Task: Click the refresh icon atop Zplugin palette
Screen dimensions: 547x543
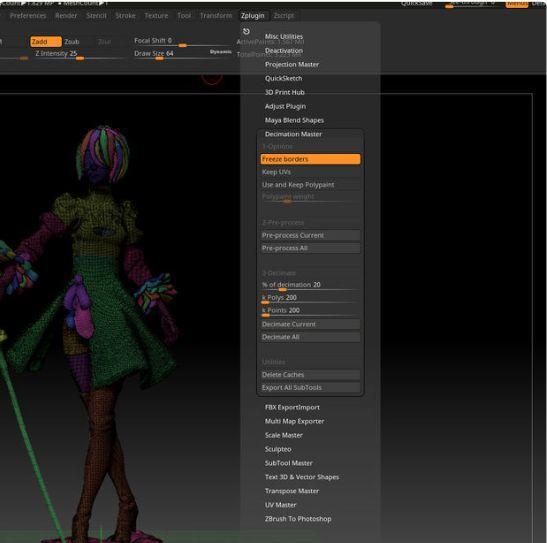Action: click(x=246, y=31)
